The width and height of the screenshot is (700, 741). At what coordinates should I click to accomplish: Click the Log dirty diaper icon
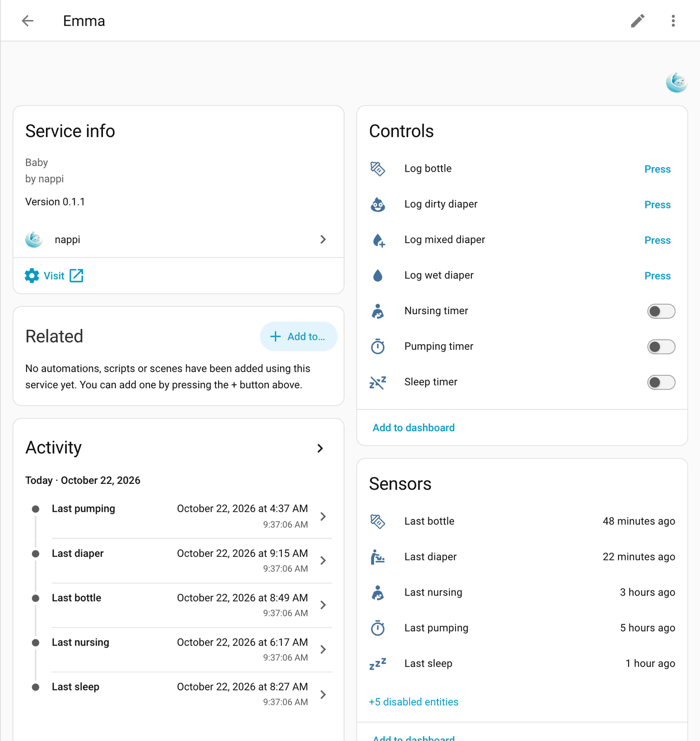(378, 205)
